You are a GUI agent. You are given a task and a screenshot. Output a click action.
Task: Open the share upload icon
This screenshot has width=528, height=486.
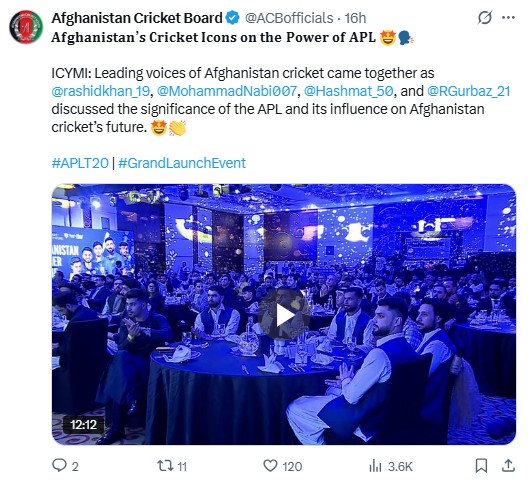coord(508,465)
